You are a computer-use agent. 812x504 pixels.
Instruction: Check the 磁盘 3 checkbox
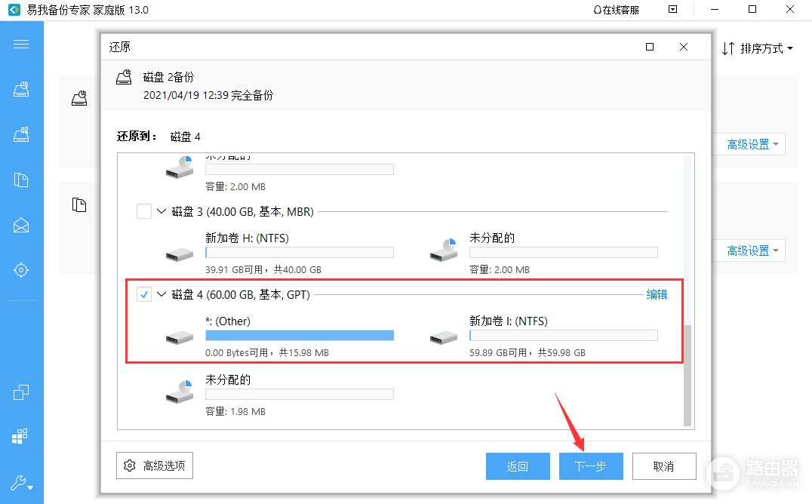144,212
